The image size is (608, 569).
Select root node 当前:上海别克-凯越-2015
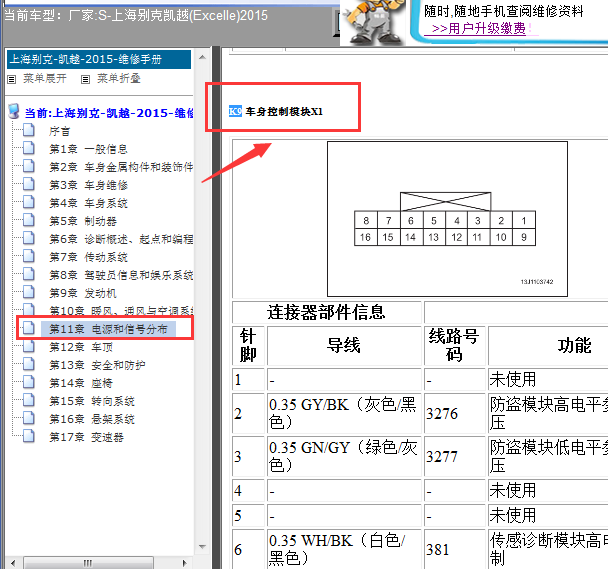[109, 113]
